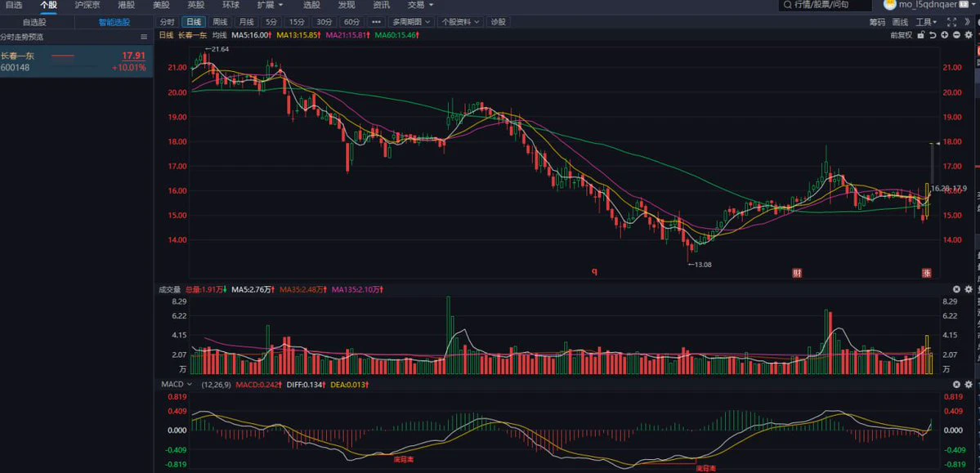Zoom out the K-line chart with minus icon
Viewport: 980px width, 473px height.
click(956, 35)
